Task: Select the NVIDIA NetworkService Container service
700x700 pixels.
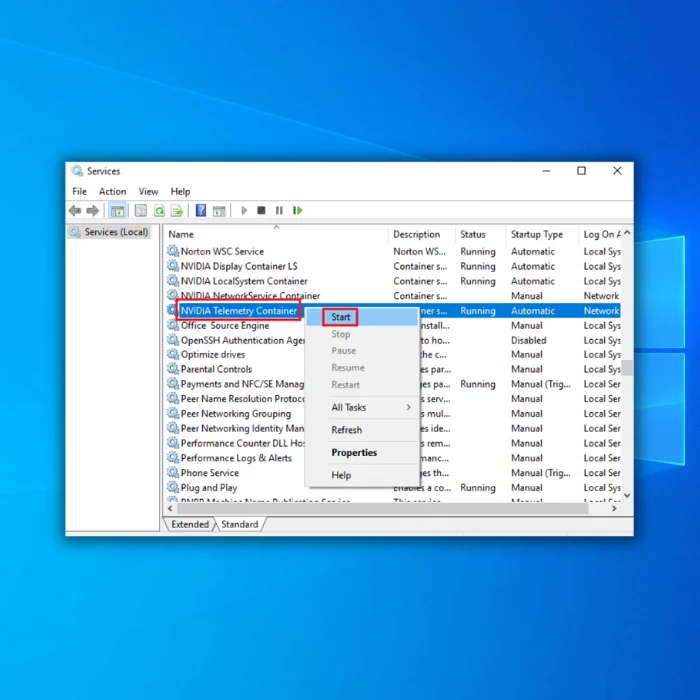Action: pyautogui.click(x=250, y=296)
